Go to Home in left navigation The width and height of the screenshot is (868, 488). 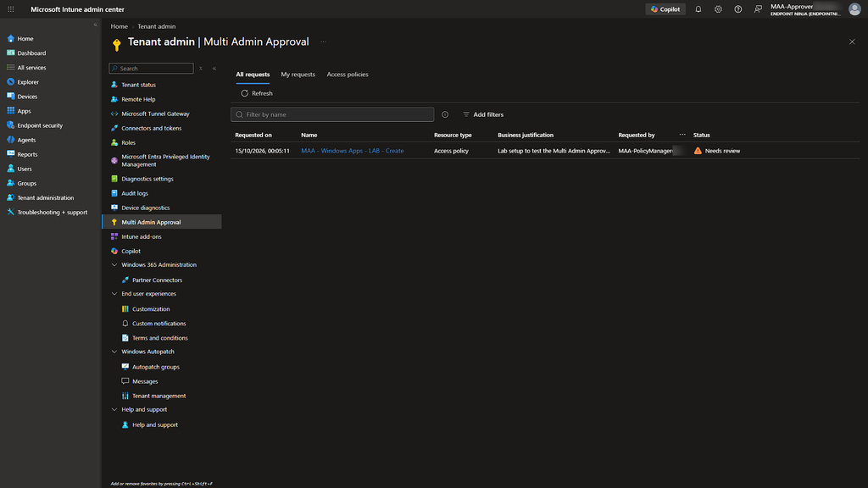click(25, 39)
